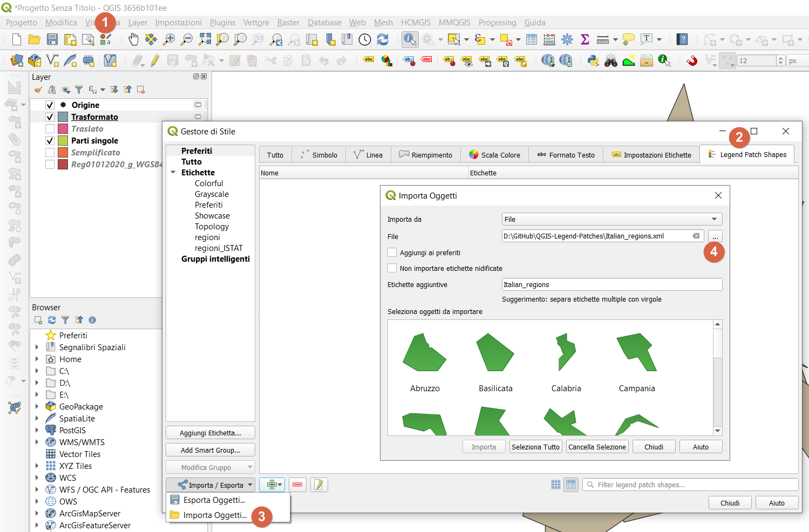809x532 pixels.
Task: Open the Processing menu
Action: point(497,23)
